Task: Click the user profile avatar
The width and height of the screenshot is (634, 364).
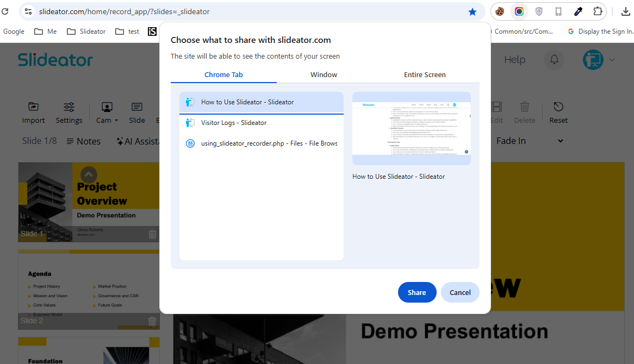Action: click(593, 60)
